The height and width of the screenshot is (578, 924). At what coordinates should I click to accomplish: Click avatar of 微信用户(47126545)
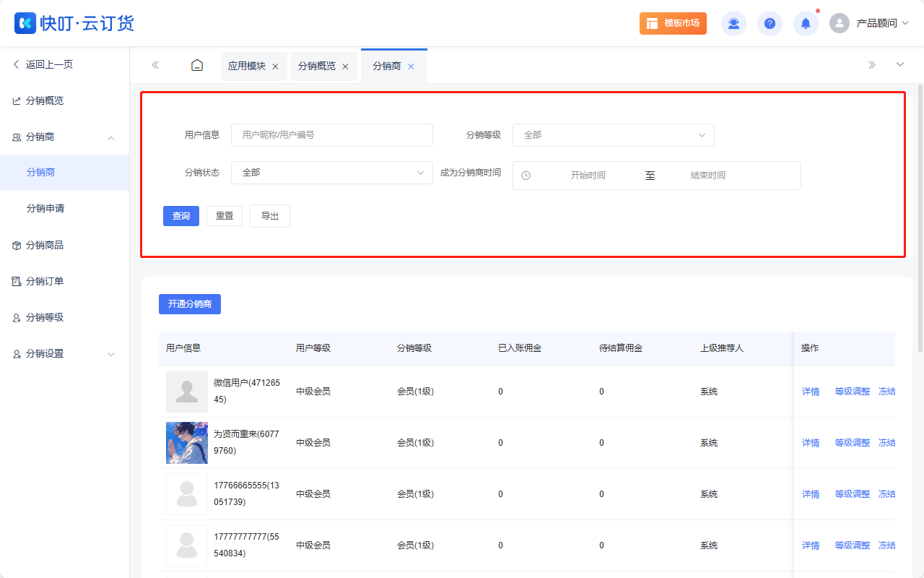click(x=187, y=392)
